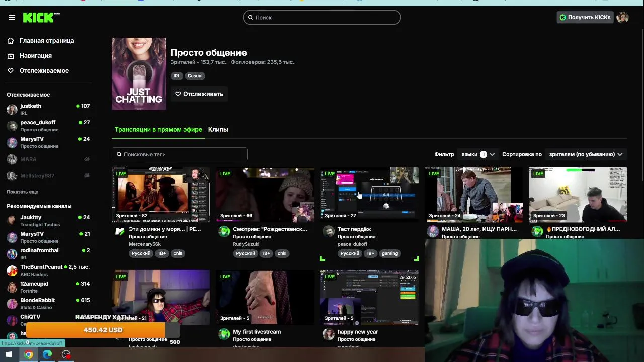Click in the search tags field
The height and width of the screenshot is (362, 644).
tap(180, 154)
